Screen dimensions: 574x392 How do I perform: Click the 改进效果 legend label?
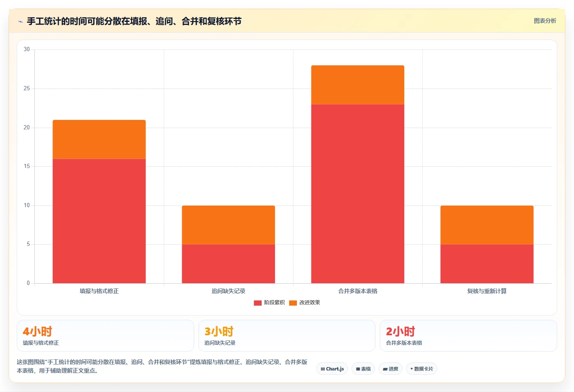point(309,303)
